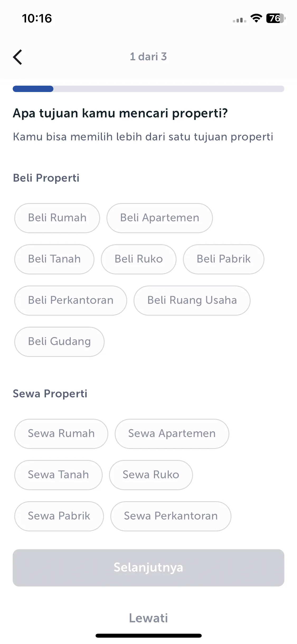Tap the cellular signal bars icon

(x=239, y=20)
